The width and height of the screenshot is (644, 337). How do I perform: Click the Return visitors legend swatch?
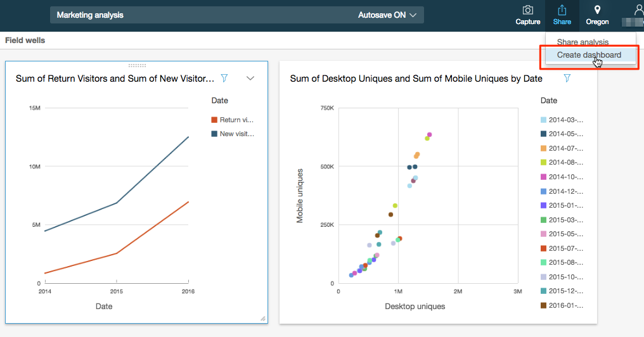[x=214, y=120]
